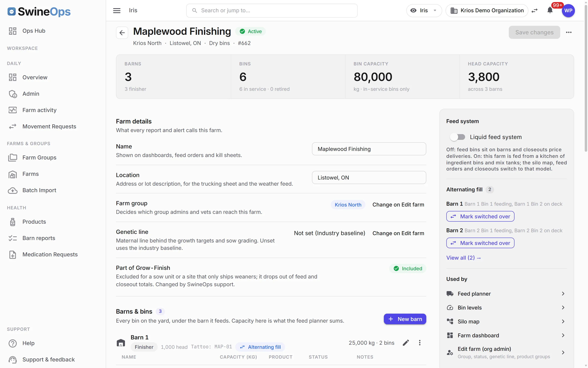Open the Iris view dropdown
588x368 pixels.
pyautogui.click(x=424, y=10)
